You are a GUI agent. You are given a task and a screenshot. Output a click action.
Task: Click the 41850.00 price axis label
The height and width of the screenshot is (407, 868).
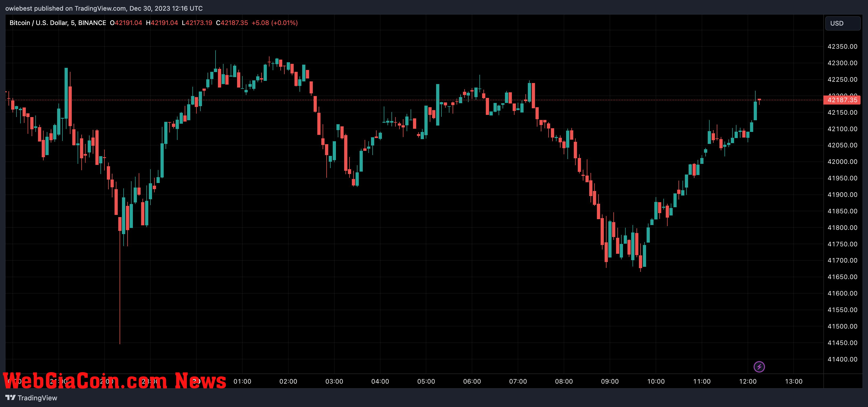tap(842, 211)
